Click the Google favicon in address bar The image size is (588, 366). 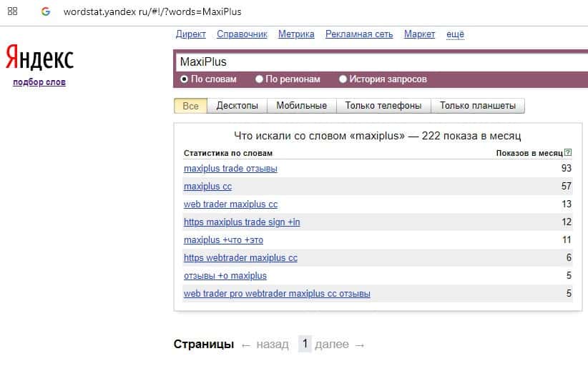tap(46, 12)
